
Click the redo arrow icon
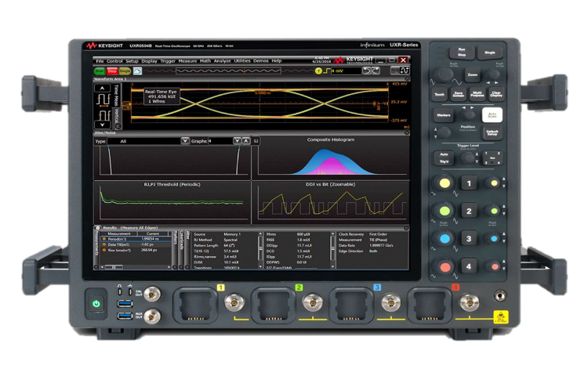376,70
